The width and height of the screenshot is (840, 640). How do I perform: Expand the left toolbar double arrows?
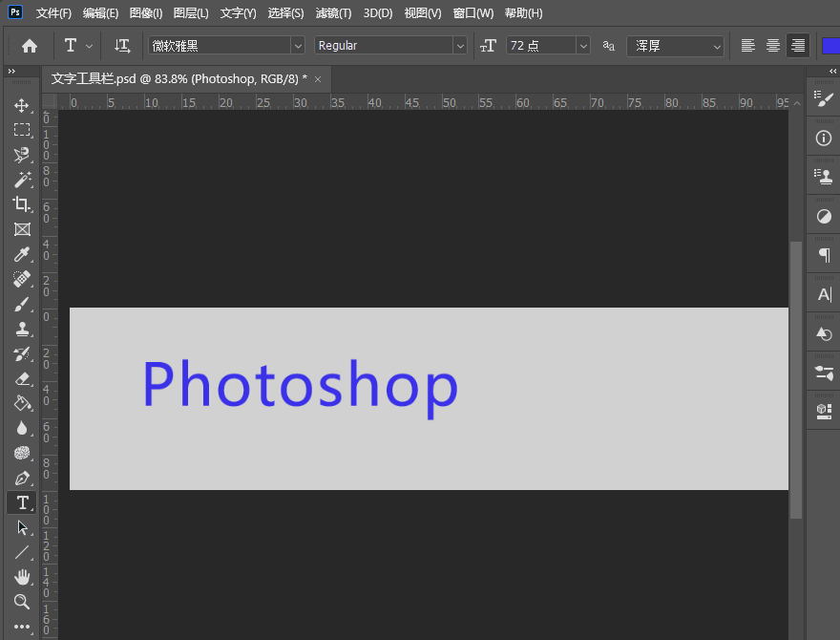tap(11, 71)
